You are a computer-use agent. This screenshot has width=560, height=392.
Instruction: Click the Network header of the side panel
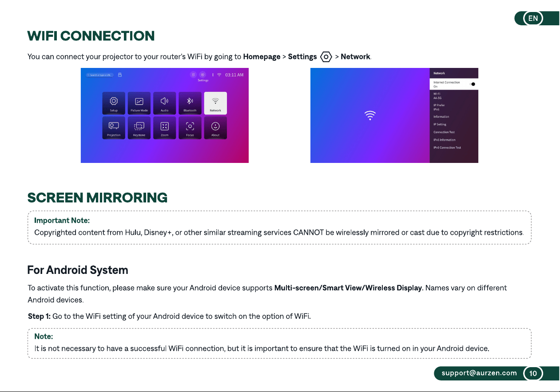439,73
